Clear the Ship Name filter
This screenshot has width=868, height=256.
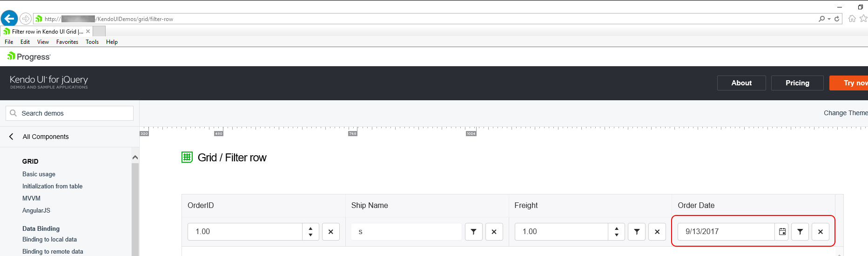click(494, 232)
